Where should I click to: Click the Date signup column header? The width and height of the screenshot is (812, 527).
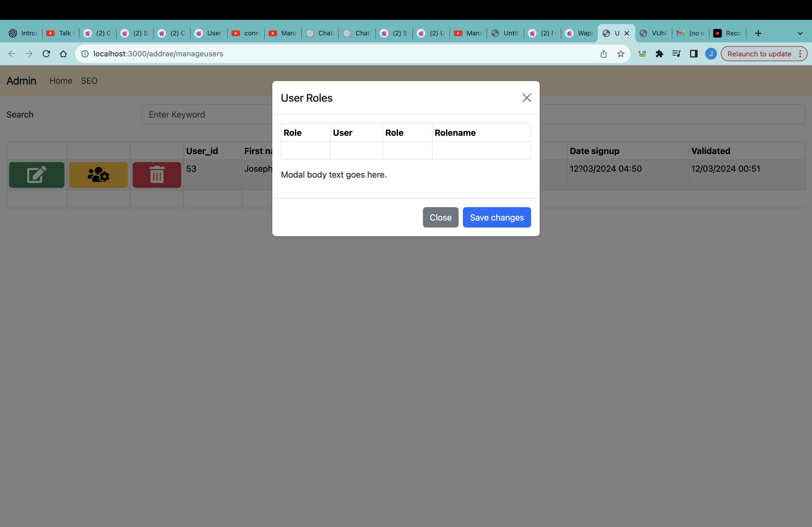coord(628,151)
